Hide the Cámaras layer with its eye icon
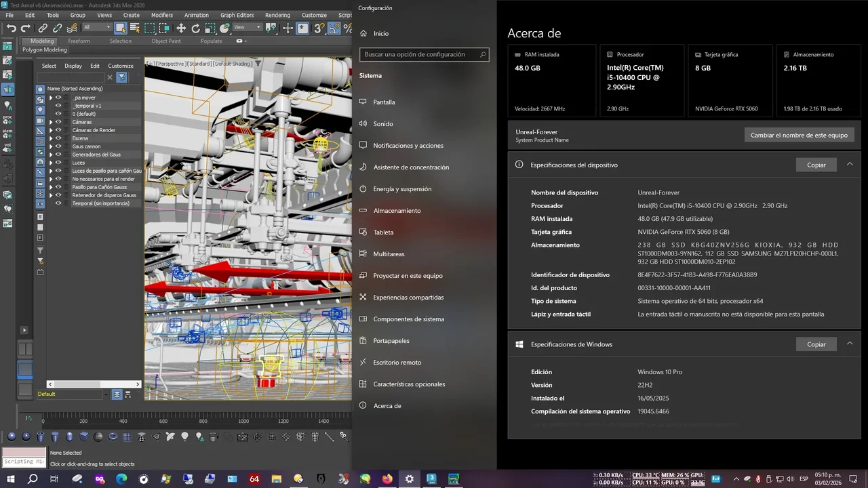Screen dimensions: 868x488 point(58,122)
